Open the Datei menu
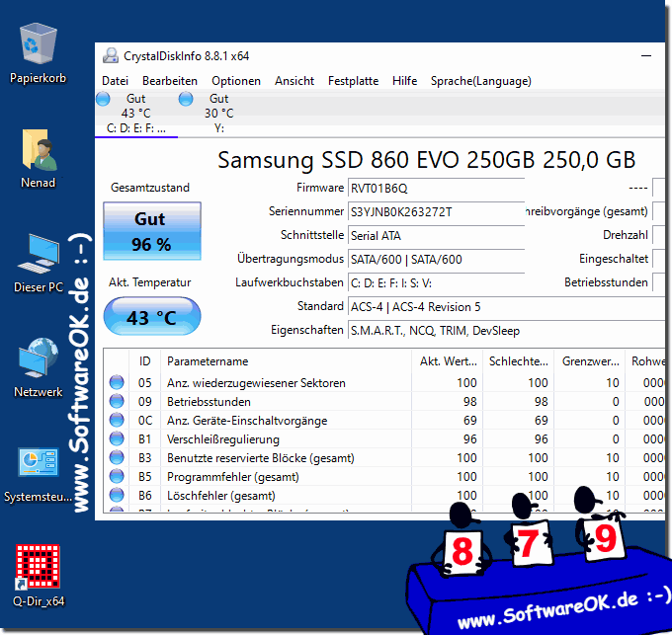Screen dimensions: 672x635 click(115, 81)
